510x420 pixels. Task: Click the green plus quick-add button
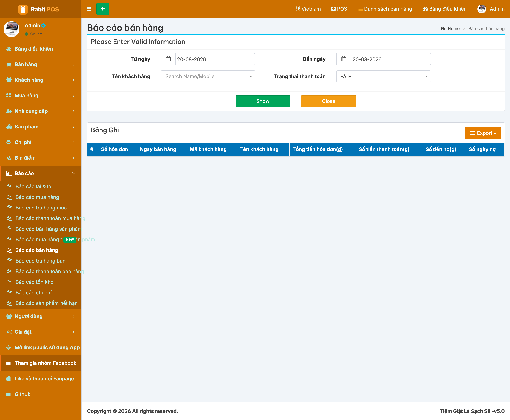[x=103, y=9]
